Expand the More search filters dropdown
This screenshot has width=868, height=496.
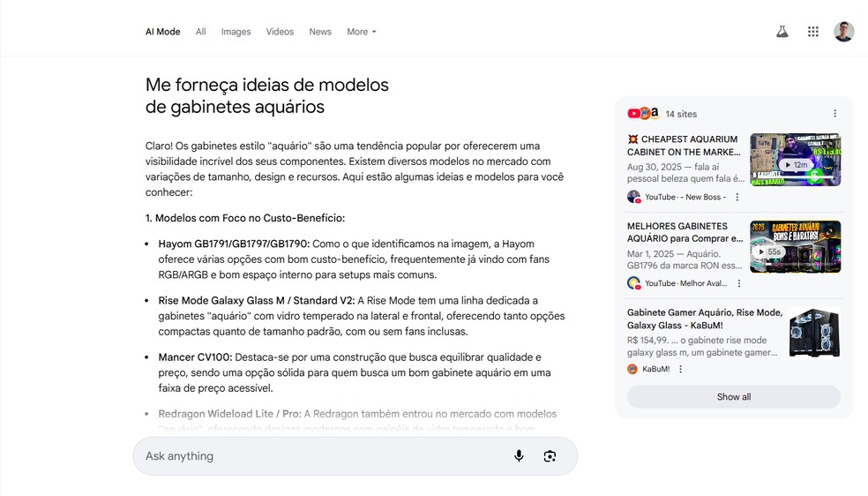point(362,32)
